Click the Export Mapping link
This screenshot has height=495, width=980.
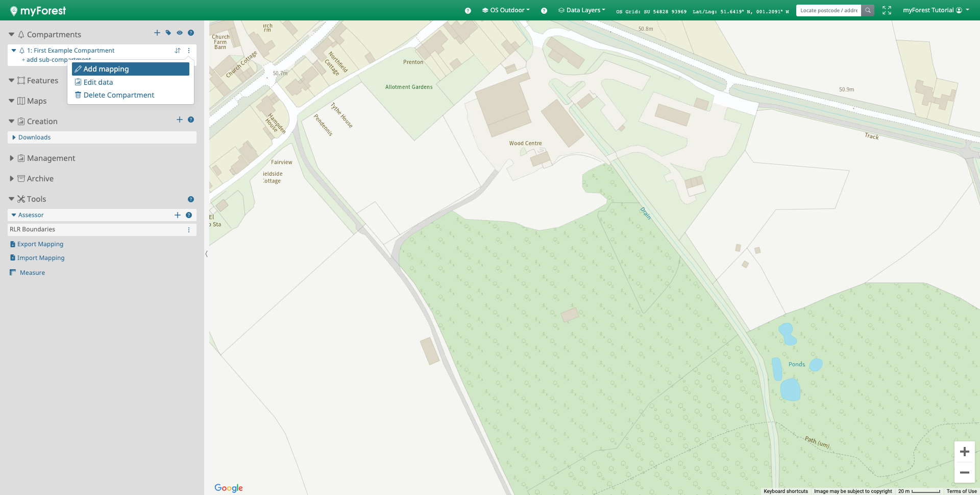point(40,244)
